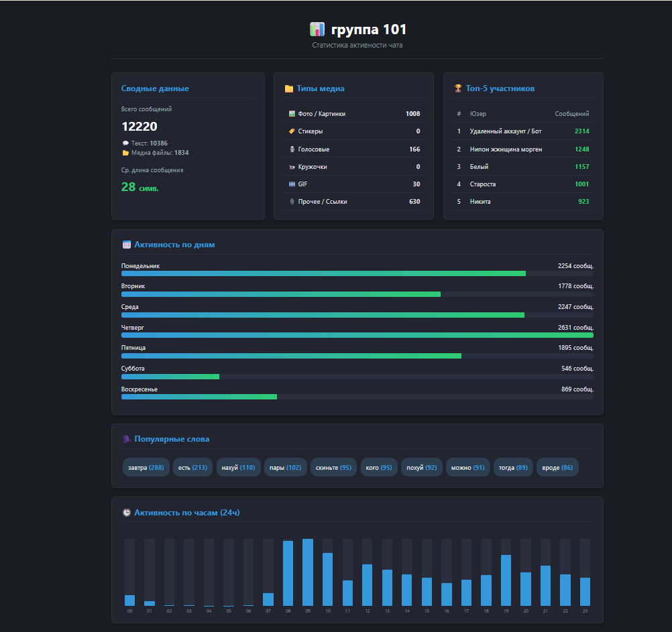Image resolution: width=672 pixels, height=632 pixels.
Task: Select the word chip можно (91)
Action: (x=468, y=468)
